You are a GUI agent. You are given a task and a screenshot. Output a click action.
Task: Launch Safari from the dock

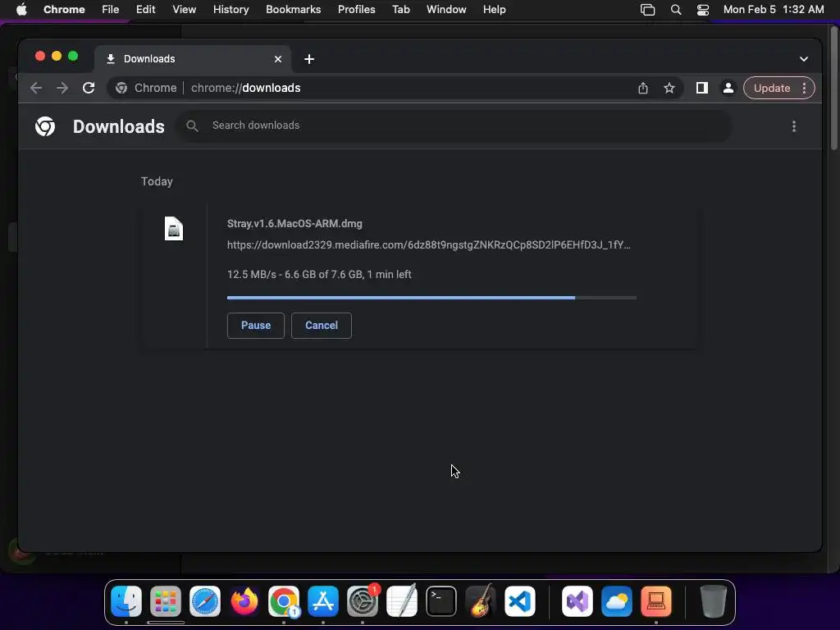[205, 601]
